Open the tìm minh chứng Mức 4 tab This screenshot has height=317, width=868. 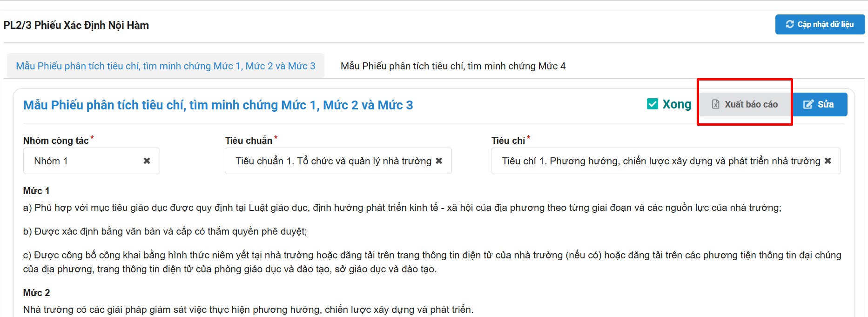[x=453, y=66]
